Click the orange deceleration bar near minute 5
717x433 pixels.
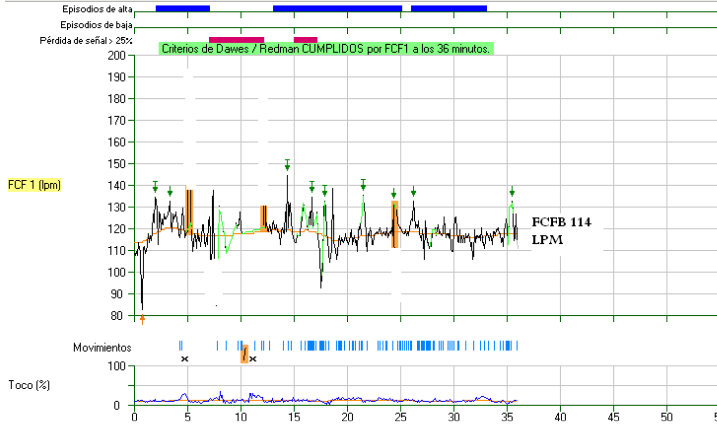pos(189,210)
